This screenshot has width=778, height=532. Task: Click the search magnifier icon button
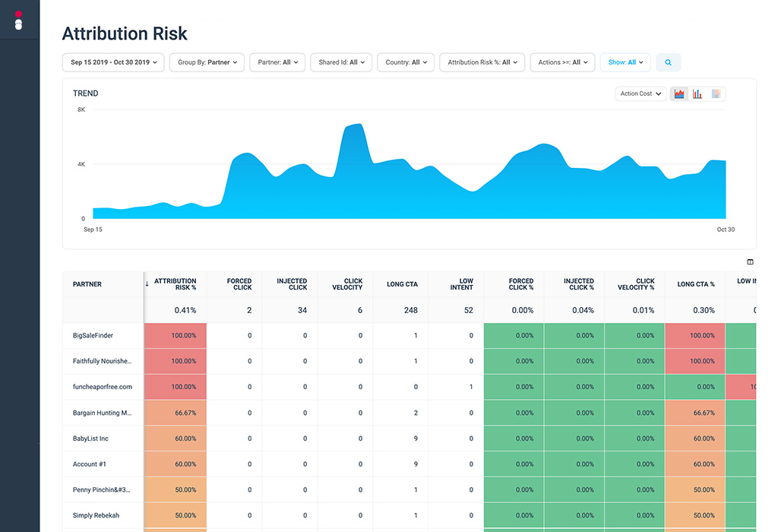[669, 62]
